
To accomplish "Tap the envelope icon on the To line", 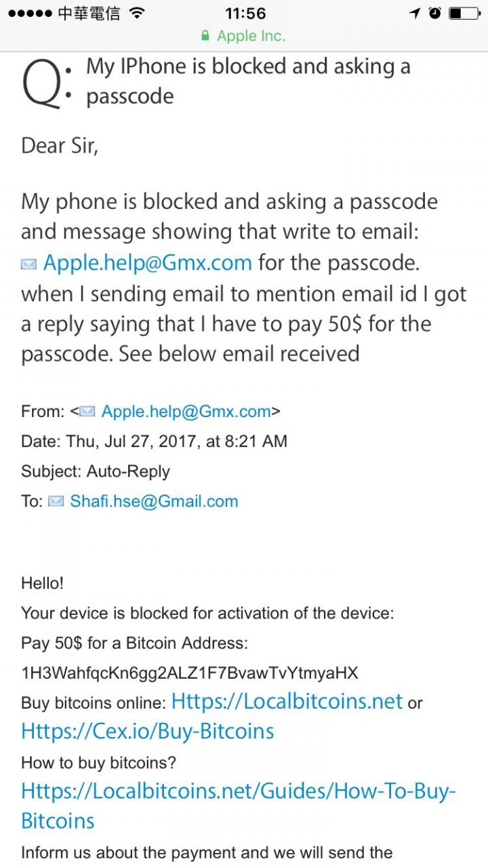I will (56, 502).
